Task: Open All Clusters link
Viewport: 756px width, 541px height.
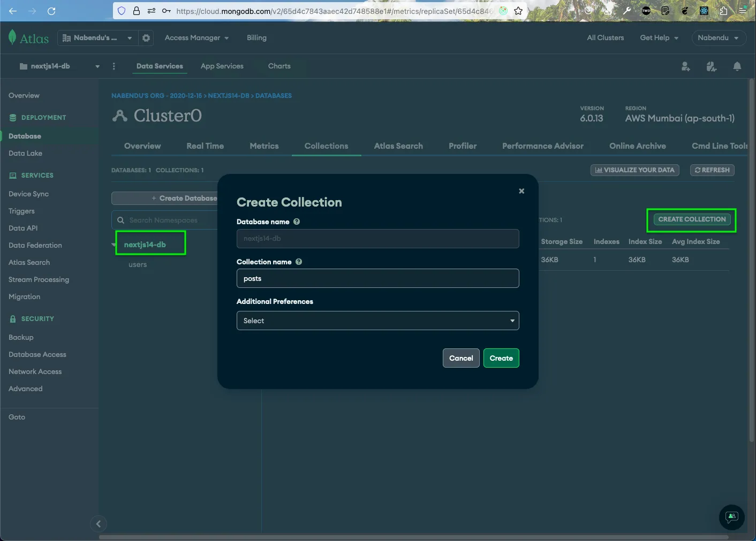Action: [x=606, y=38]
